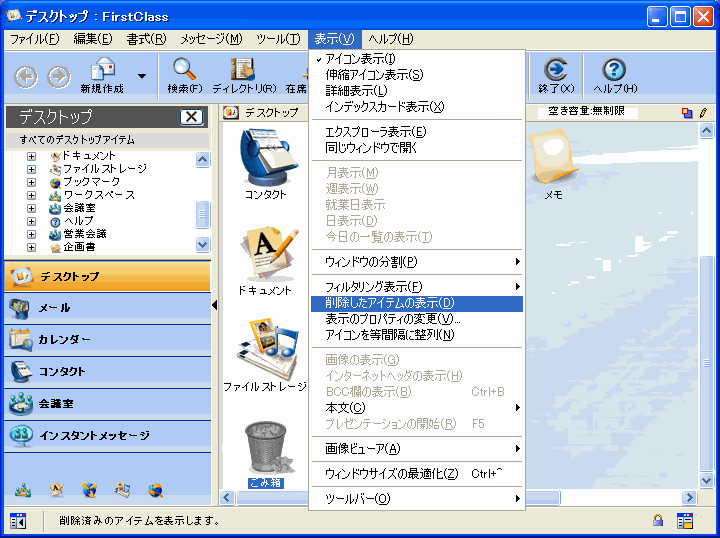The height and width of the screenshot is (538, 720).
Task: Close the デスクトップ side panel
Action: pos(191,117)
